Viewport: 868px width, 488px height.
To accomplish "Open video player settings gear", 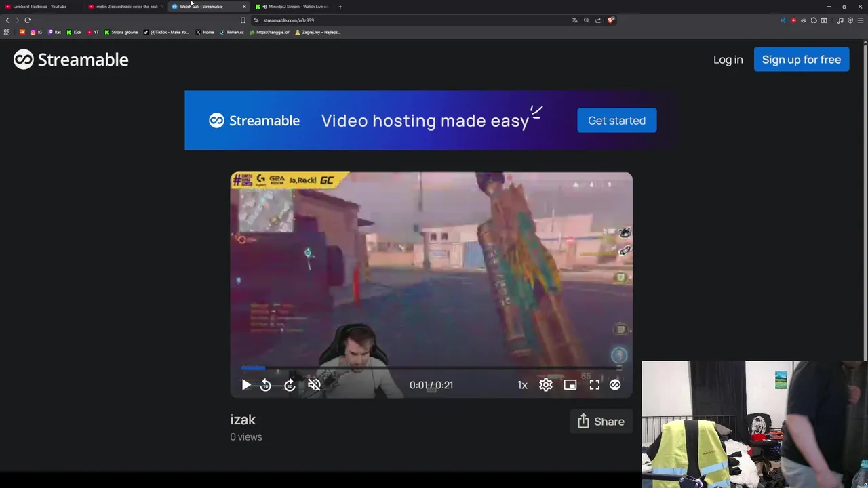I will [x=546, y=385].
